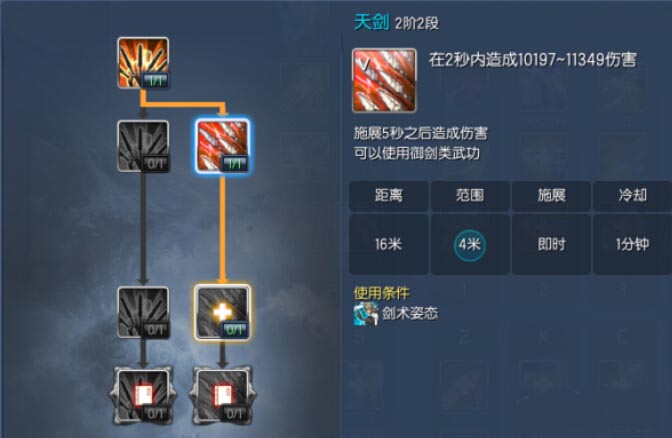Click the second-tier locked gray skill node

coord(143,146)
